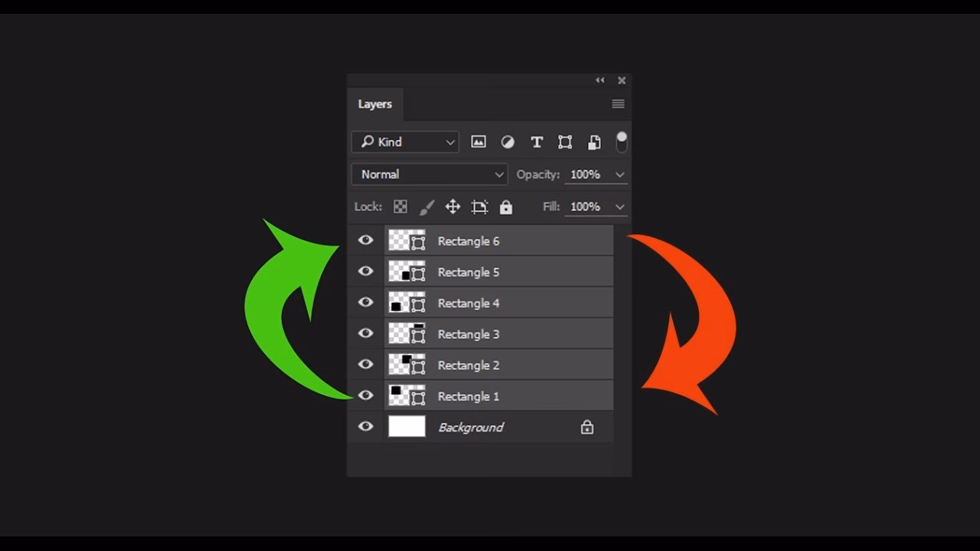Open the blend mode dropdown showing Normal
The width and height of the screenshot is (980, 551).
[429, 174]
